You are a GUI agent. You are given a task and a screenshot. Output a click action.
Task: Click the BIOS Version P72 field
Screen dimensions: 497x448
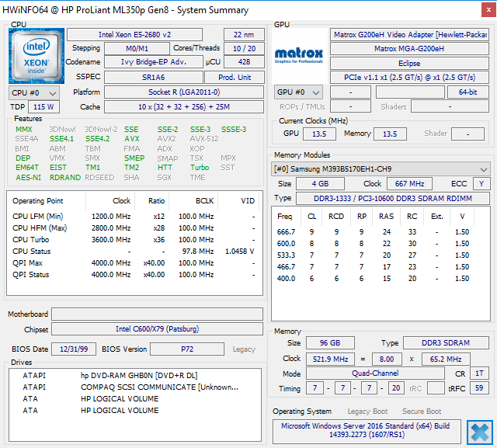(187, 349)
